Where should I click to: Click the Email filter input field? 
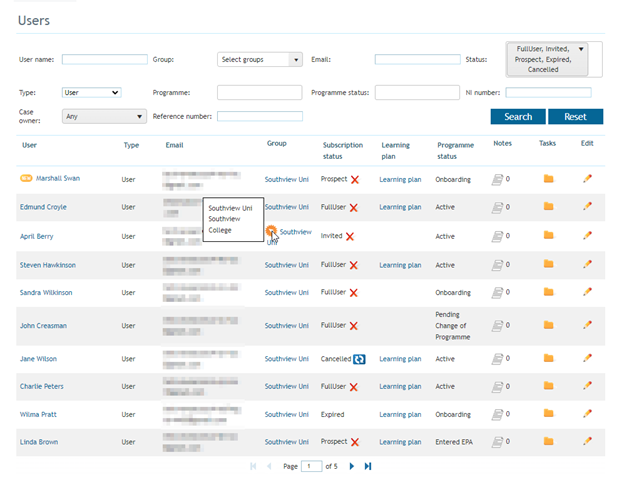pyautogui.click(x=417, y=60)
